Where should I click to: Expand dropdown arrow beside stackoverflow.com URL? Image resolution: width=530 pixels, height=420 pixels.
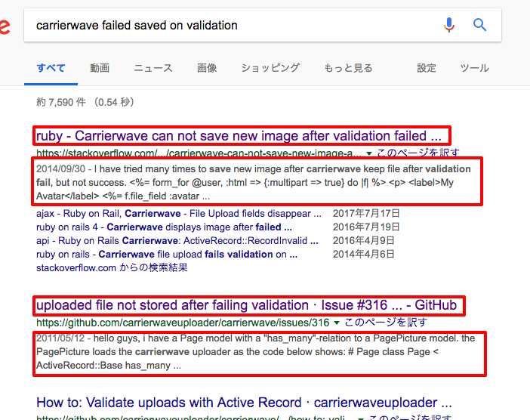point(369,153)
